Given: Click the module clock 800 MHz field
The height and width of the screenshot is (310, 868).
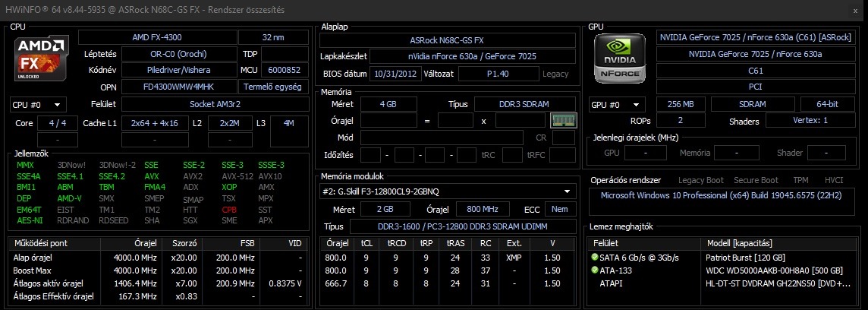Looking at the screenshot, I should (x=483, y=209).
